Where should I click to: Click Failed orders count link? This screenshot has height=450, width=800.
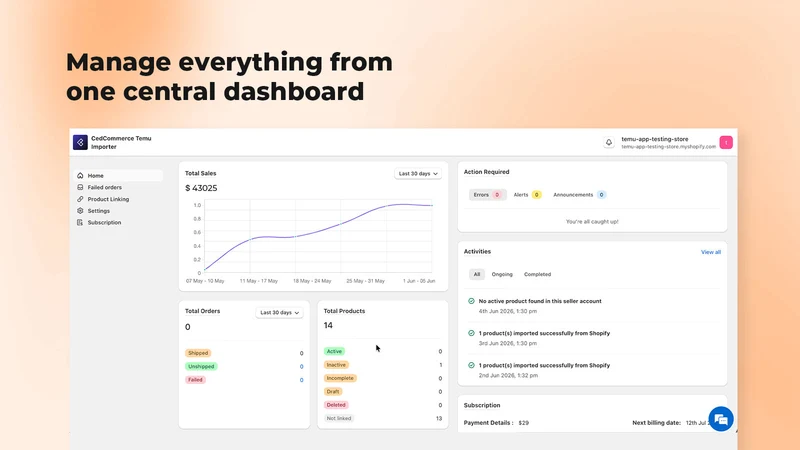pos(302,380)
